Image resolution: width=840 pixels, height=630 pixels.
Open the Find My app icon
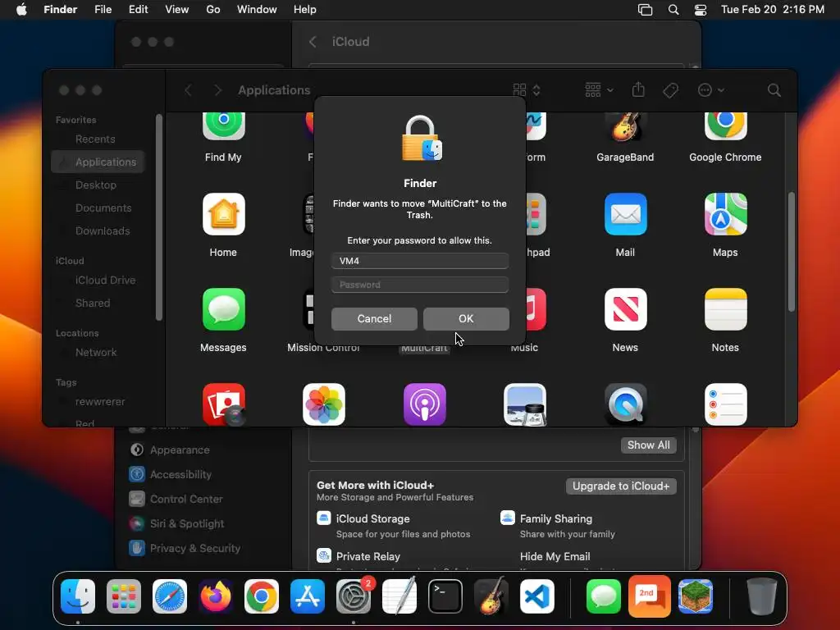223,125
